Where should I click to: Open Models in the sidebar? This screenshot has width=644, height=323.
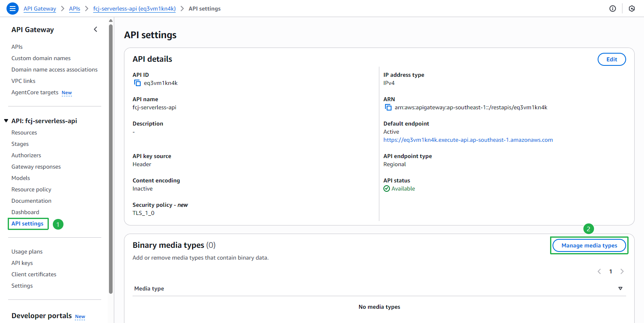pyautogui.click(x=21, y=178)
